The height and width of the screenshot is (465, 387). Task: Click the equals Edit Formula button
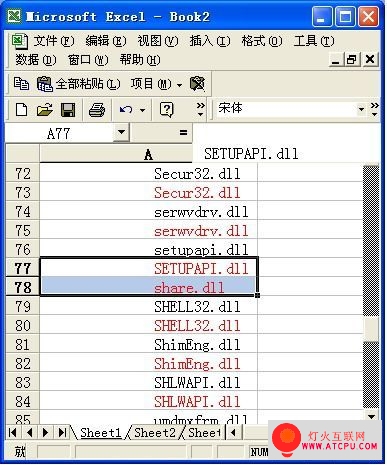click(183, 132)
